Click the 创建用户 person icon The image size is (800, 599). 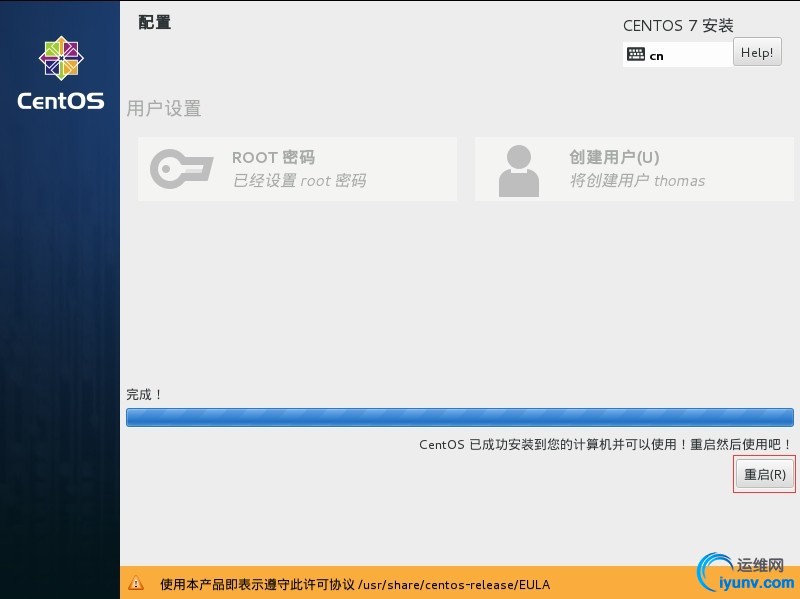(x=518, y=171)
